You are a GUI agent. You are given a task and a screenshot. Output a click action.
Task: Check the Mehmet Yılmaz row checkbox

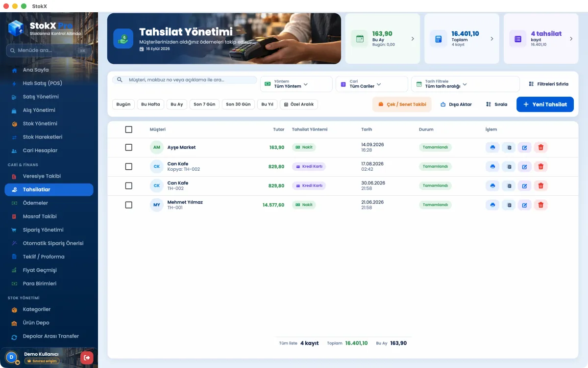coord(129,205)
